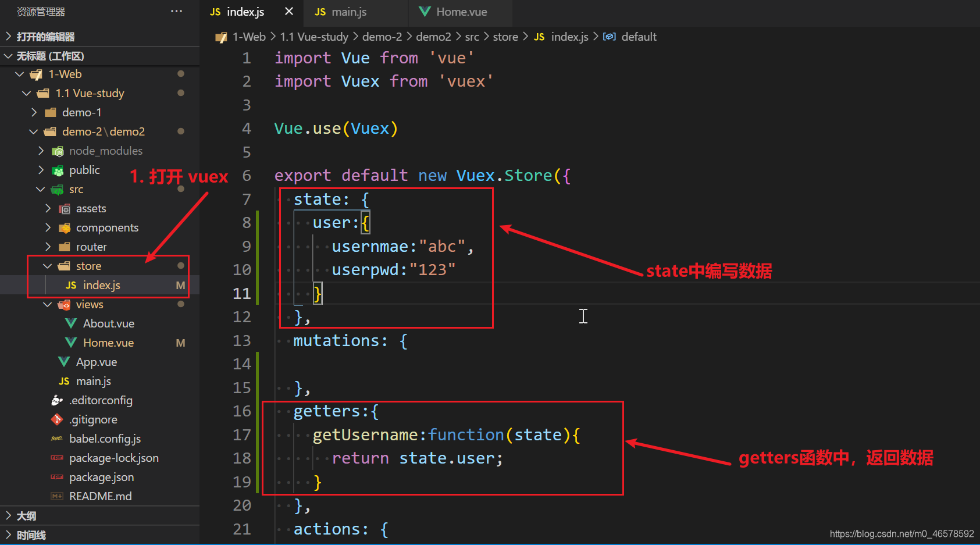Collapse the 1.1 Vue-study folder chevron
Image resolution: width=980 pixels, height=545 pixels.
pyautogui.click(x=27, y=93)
